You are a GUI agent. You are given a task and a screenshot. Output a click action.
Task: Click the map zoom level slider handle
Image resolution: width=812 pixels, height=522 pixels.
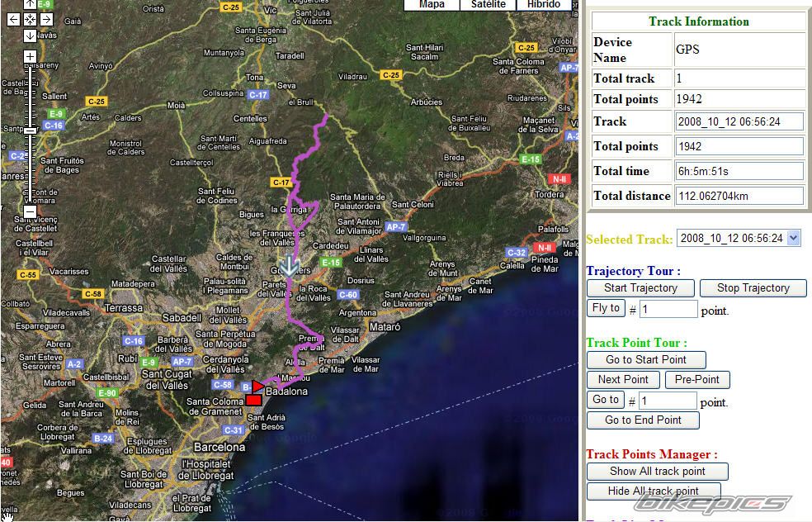pos(30,130)
